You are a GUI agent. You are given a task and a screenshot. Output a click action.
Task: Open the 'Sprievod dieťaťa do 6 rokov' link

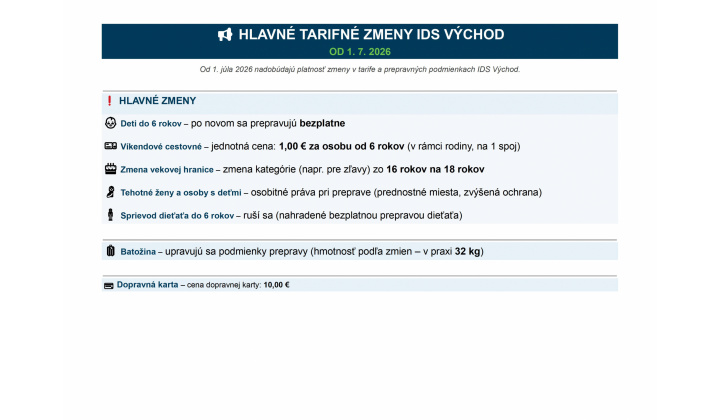[x=177, y=215]
